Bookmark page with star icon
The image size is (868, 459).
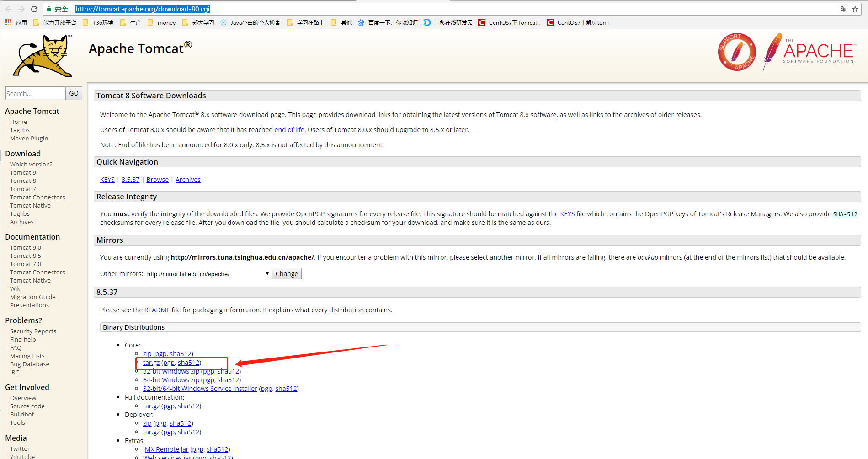click(x=855, y=9)
